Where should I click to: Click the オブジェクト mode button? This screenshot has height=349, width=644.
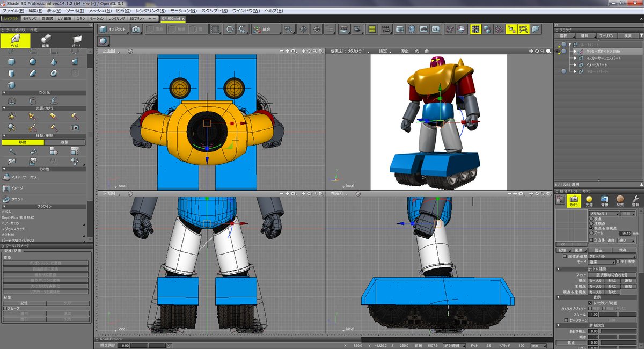pos(113,30)
